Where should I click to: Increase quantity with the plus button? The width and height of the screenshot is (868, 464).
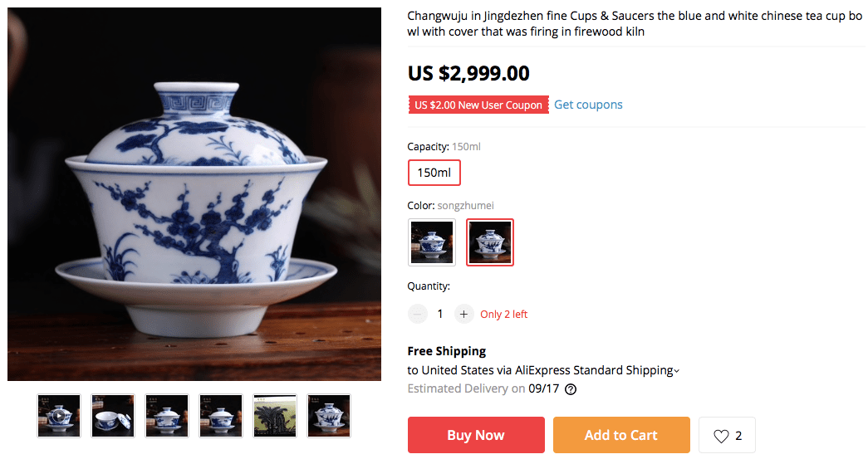coord(463,314)
